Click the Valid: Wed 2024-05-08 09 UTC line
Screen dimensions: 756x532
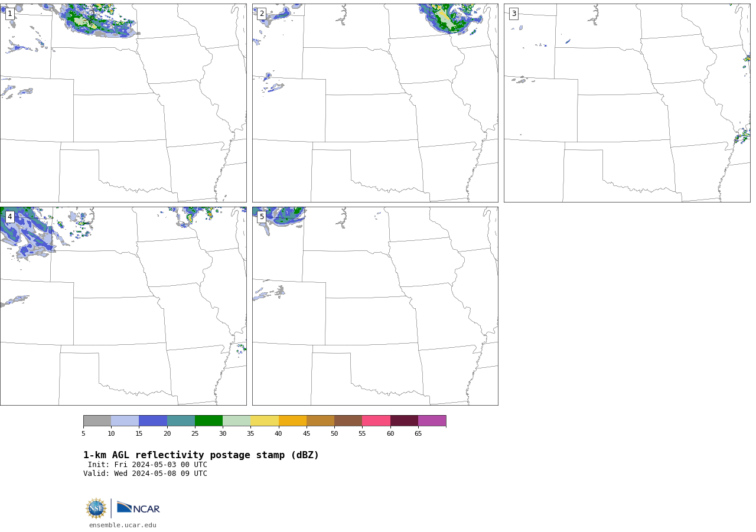point(145,474)
